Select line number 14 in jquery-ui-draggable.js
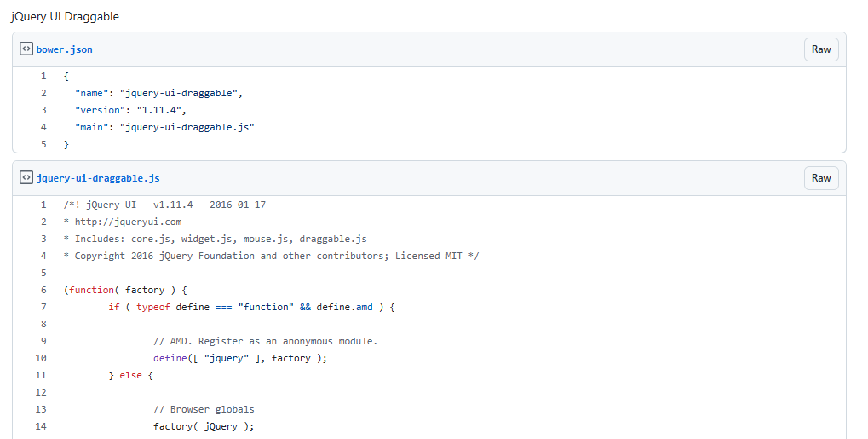868x439 pixels. click(41, 426)
